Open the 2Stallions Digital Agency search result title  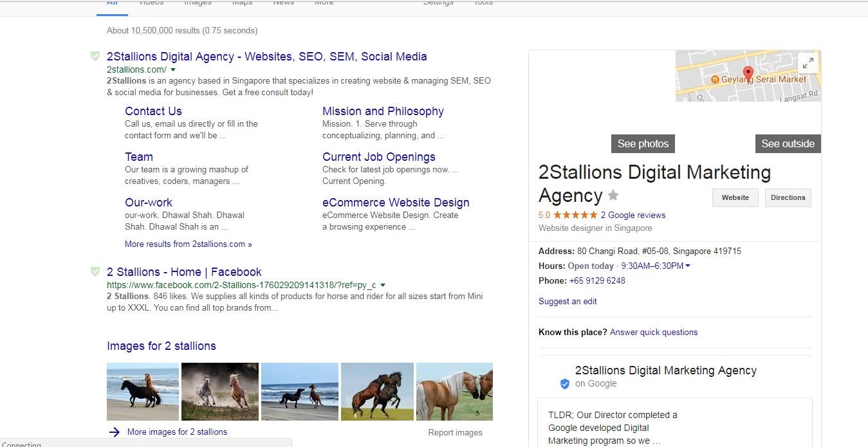[267, 57]
